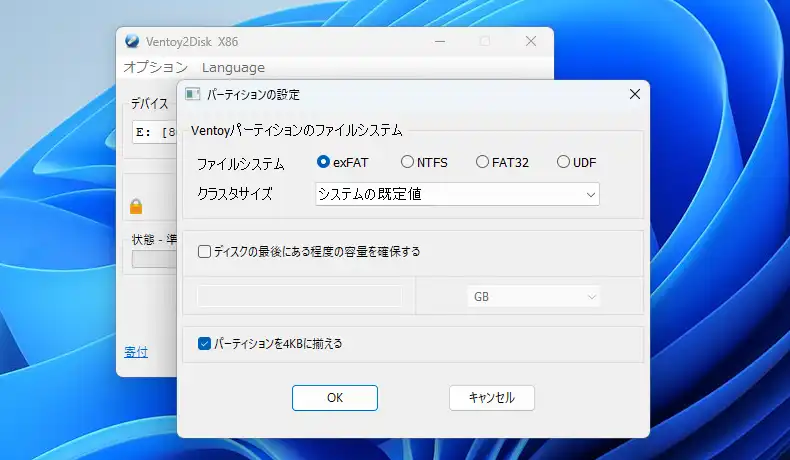Image resolution: width=790 pixels, height=460 pixels.
Task: Click the 寄付 donation link
Action: tap(136, 352)
